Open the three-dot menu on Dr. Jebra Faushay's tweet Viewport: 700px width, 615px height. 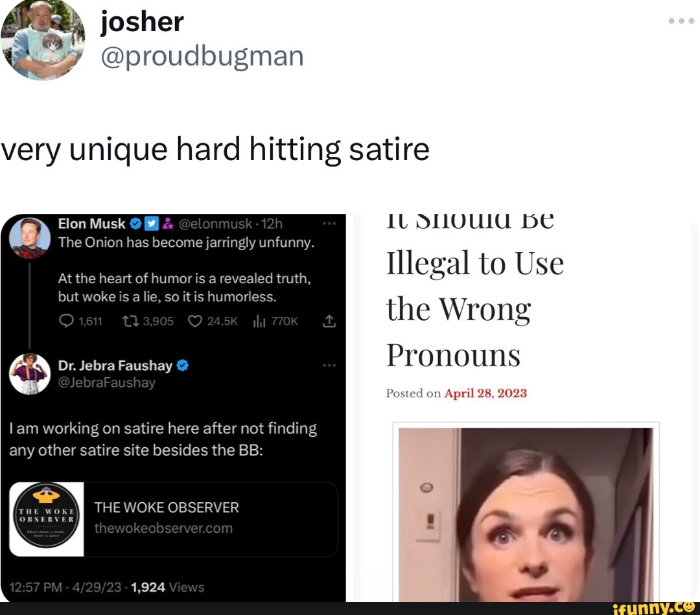[x=329, y=365]
